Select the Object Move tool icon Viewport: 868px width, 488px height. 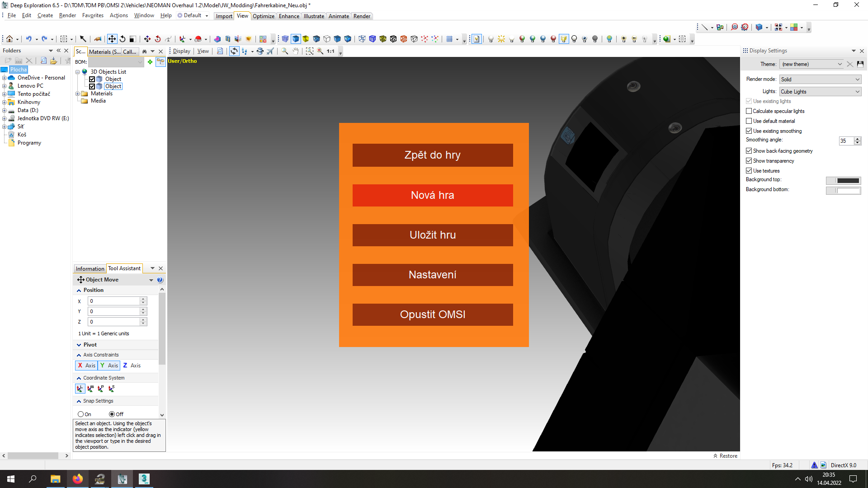(112, 39)
